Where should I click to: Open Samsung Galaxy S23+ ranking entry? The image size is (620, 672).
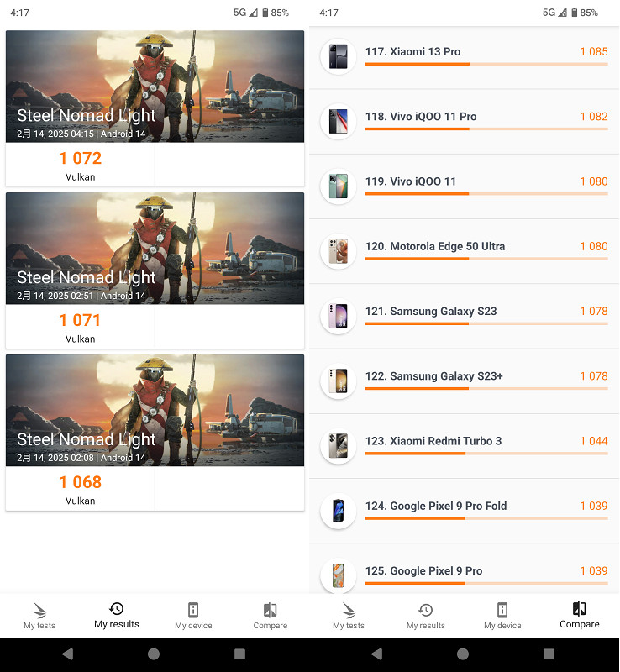tap(464, 381)
